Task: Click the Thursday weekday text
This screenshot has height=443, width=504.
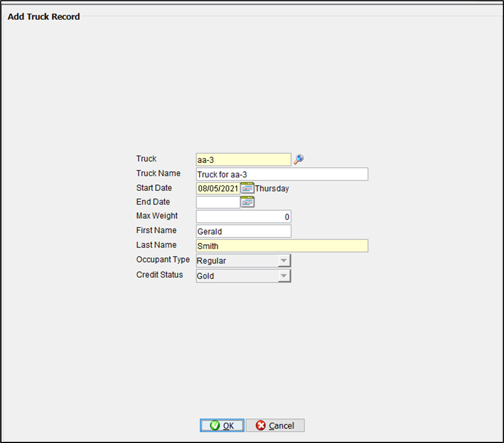Action: click(x=272, y=188)
